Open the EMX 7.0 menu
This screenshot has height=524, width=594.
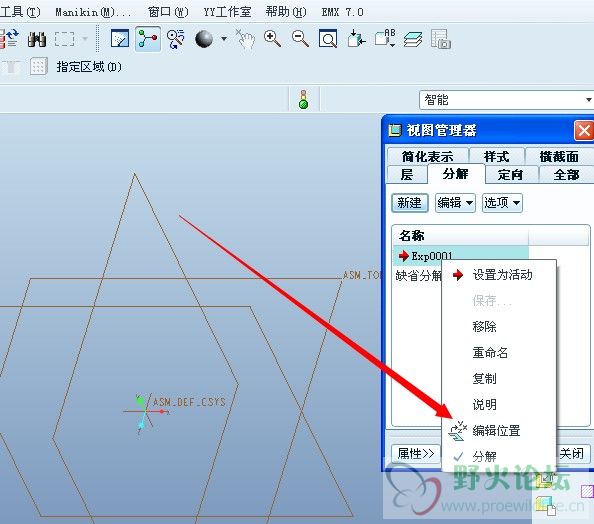342,12
